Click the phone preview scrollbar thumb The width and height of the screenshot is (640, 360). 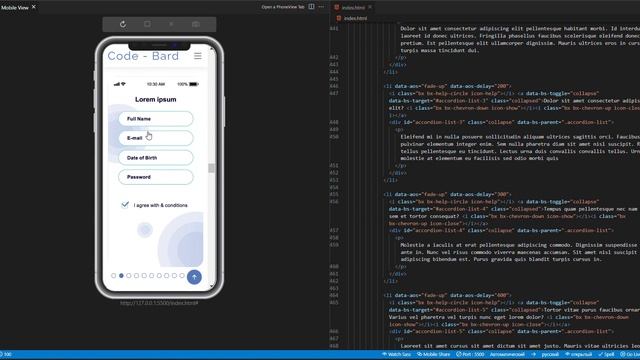coord(211,168)
